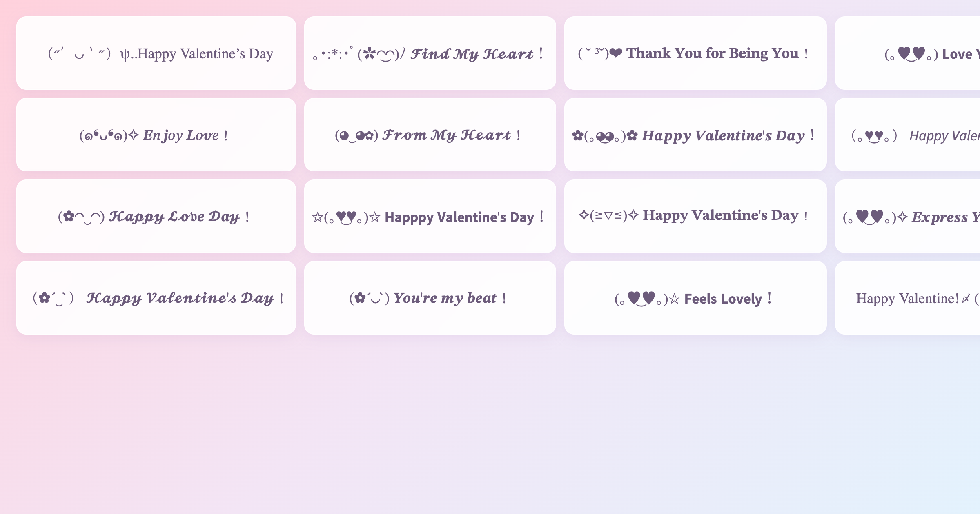Select the flower "Happy Valentine's Day!" card bottom left
Image resolution: width=980 pixels, height=514 pixels.
[x=156, y=298]
